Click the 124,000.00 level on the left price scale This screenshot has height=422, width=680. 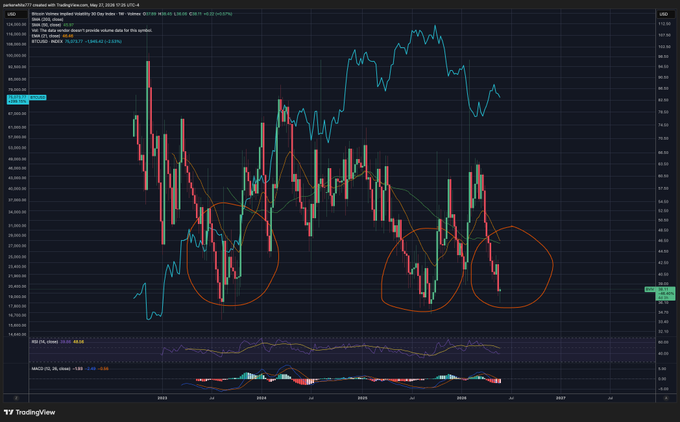[16, 25]
